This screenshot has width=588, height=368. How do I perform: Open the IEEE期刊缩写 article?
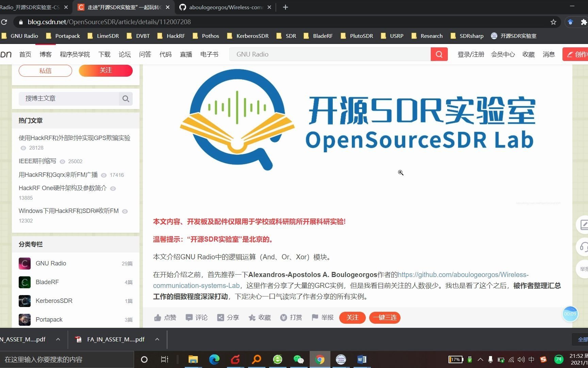[37, 161]
